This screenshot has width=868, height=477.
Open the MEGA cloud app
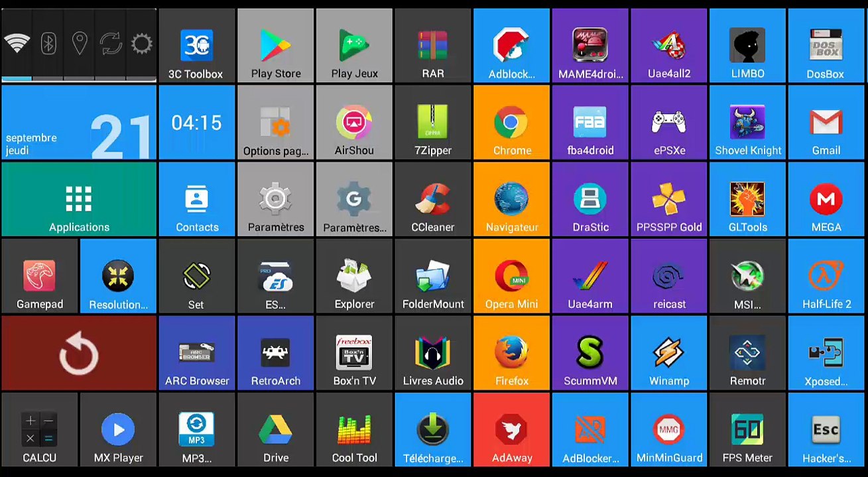(x=826, y=199)
